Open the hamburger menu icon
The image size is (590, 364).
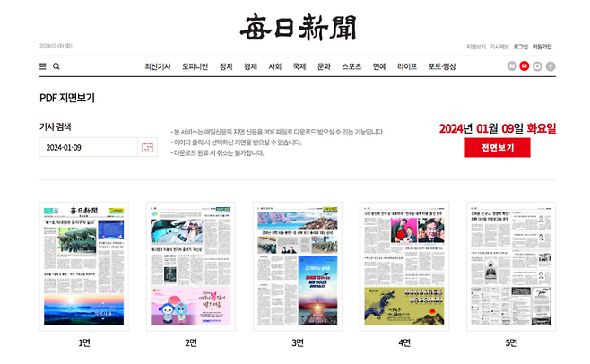click(42, 66)
